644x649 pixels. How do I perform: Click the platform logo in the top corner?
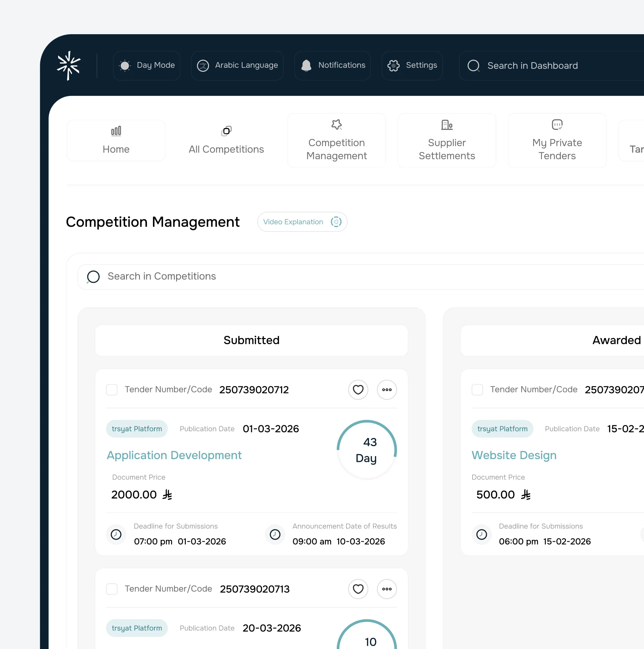pyautogui.click(x=68, y=65)
